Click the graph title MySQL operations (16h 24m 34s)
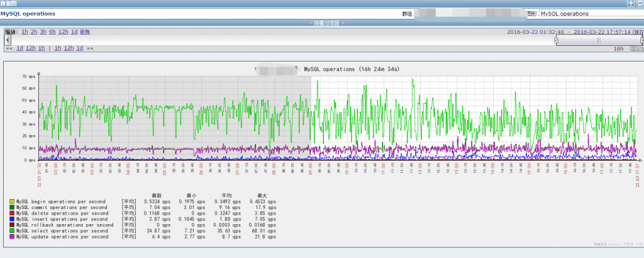This screenshot has width=644, height=258. point(352,69)
